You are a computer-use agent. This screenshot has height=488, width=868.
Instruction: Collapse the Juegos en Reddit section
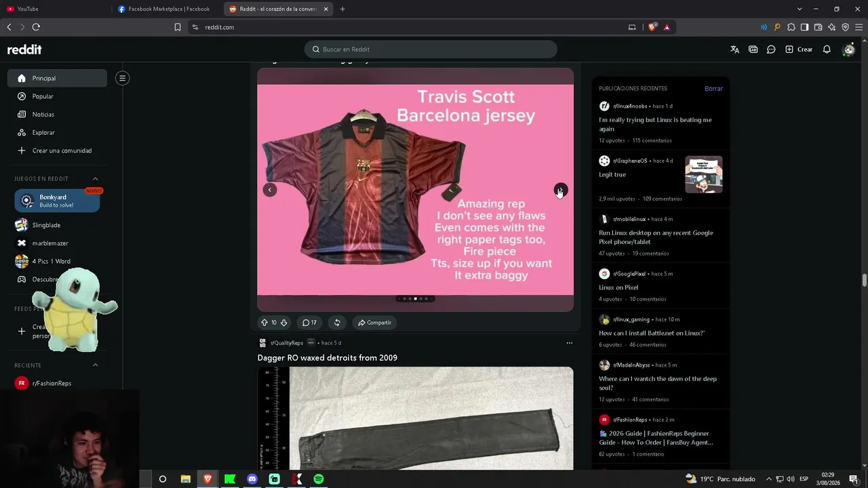click(x=95, y=179)
